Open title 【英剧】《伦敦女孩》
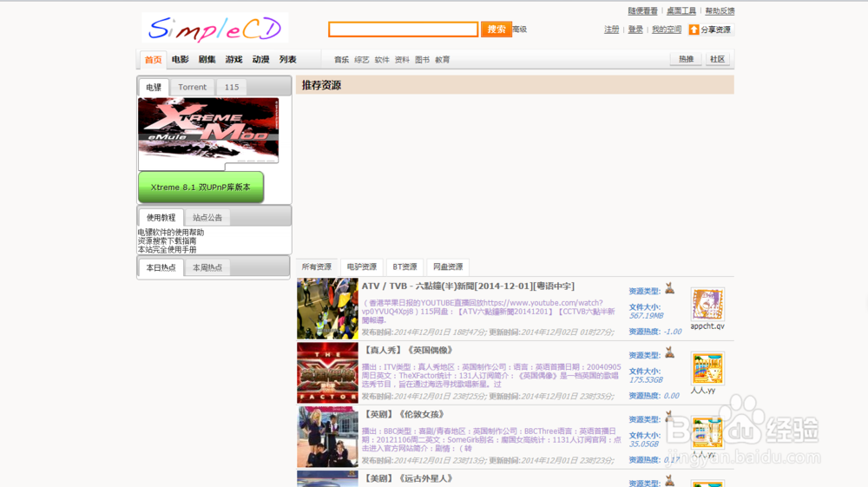868x487 pixels. click(404, 414)
